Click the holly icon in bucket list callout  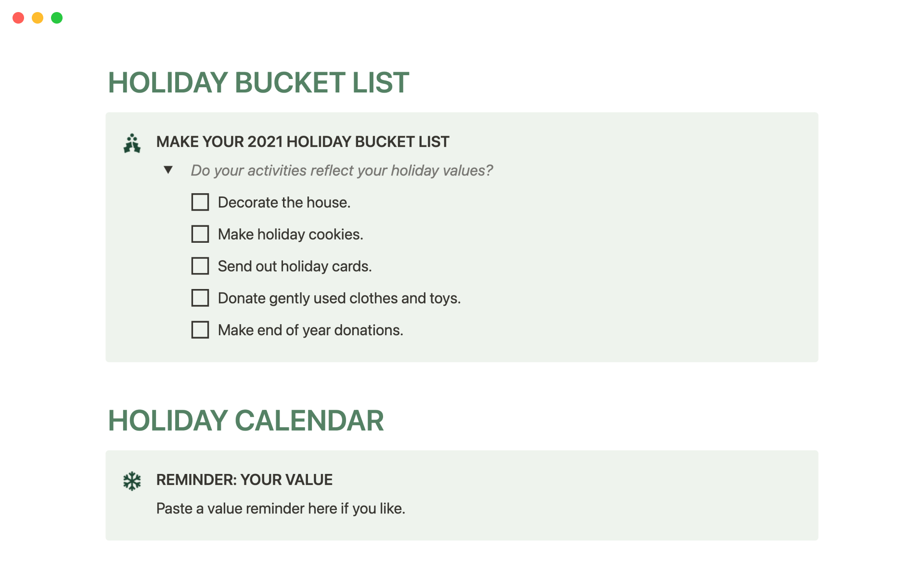(132, 144)
